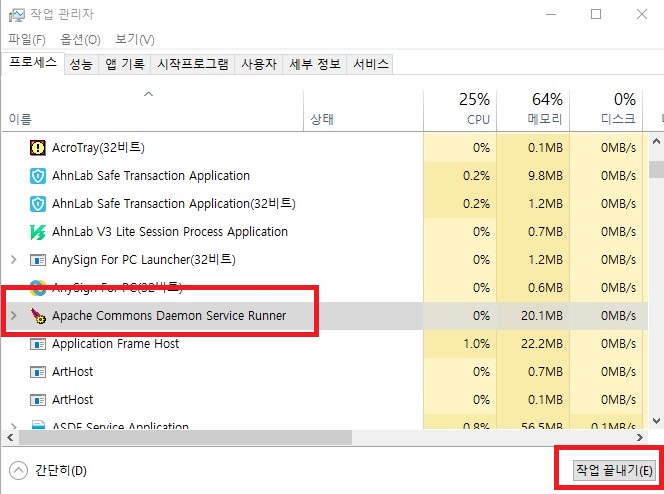664x494 pixels.
Task: Click the Application Frame Host icon
Action: tap(38, 344)
